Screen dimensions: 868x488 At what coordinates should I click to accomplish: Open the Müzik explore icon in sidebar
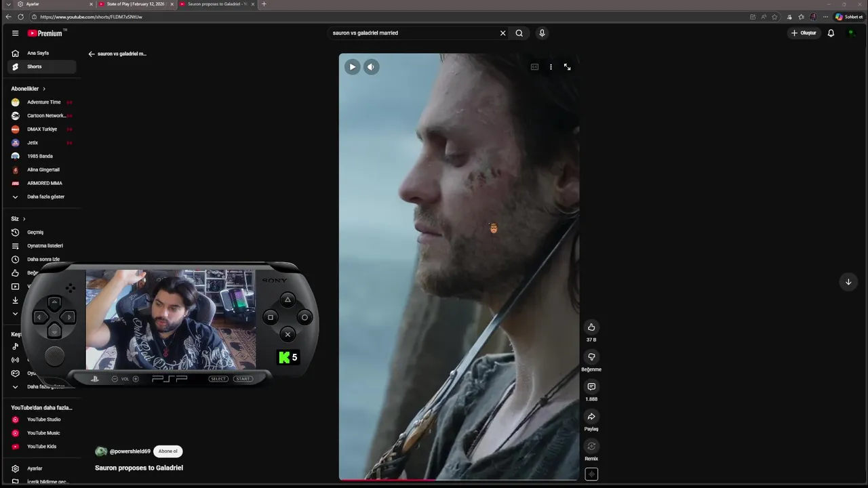coord(15,346)
